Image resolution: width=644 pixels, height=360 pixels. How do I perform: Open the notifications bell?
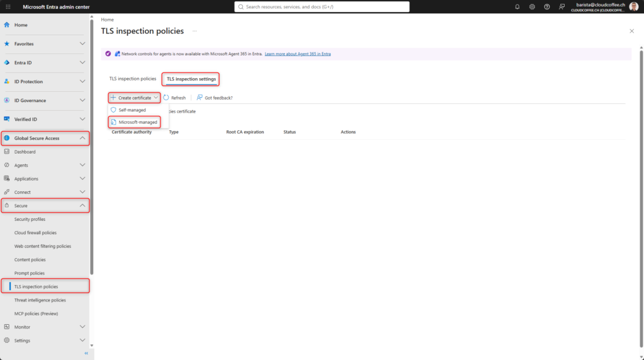coord(517,6)
